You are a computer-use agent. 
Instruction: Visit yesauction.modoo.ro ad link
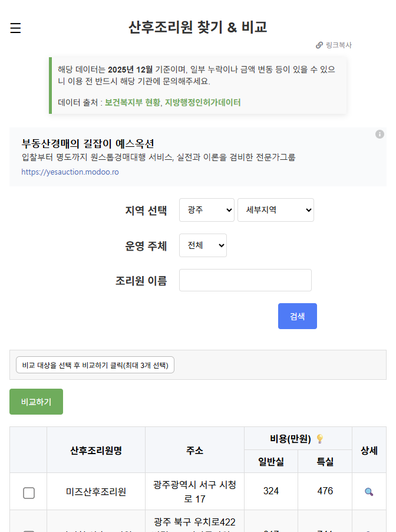click(70, 172)
